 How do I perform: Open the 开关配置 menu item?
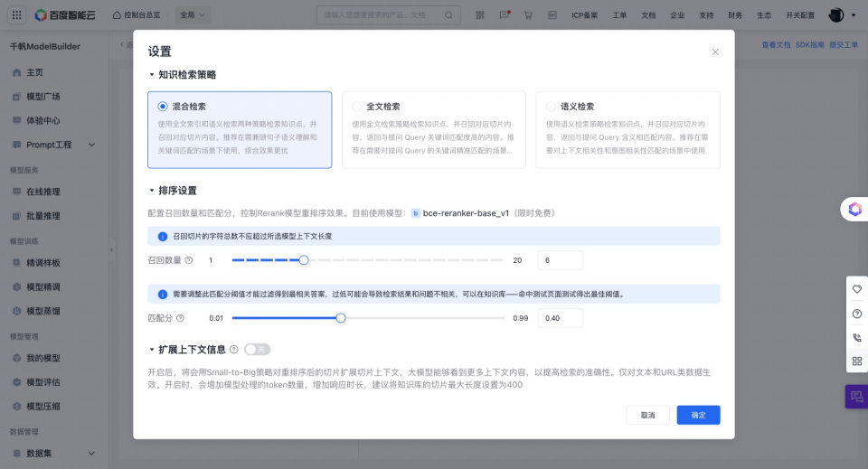(800, 15)
